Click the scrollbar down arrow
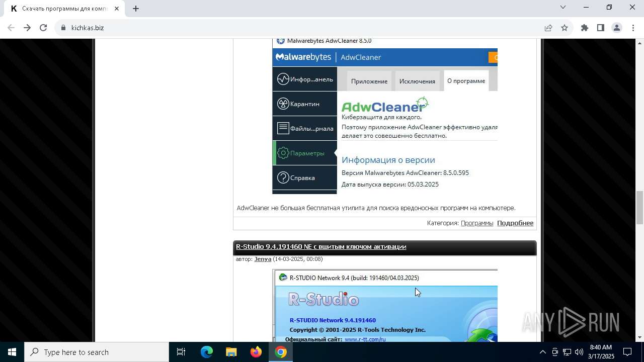644x362 pixels. point(639,337)
